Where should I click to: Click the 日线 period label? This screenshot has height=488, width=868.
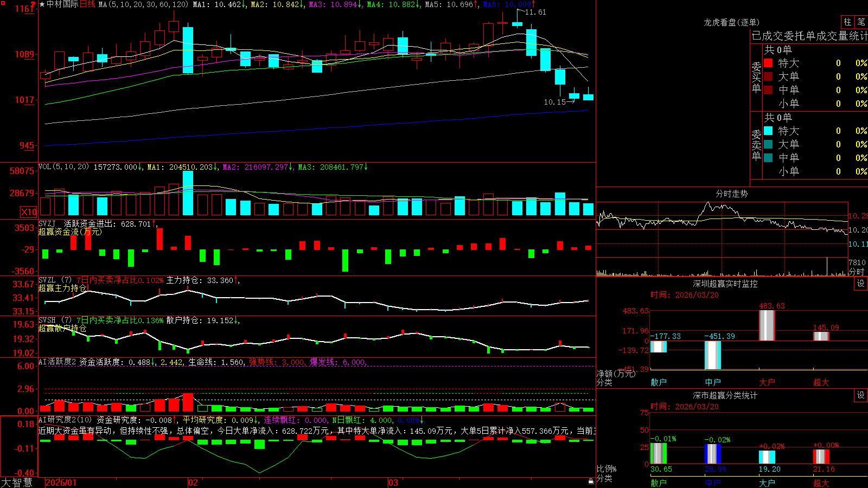click(x=87, y=4)
